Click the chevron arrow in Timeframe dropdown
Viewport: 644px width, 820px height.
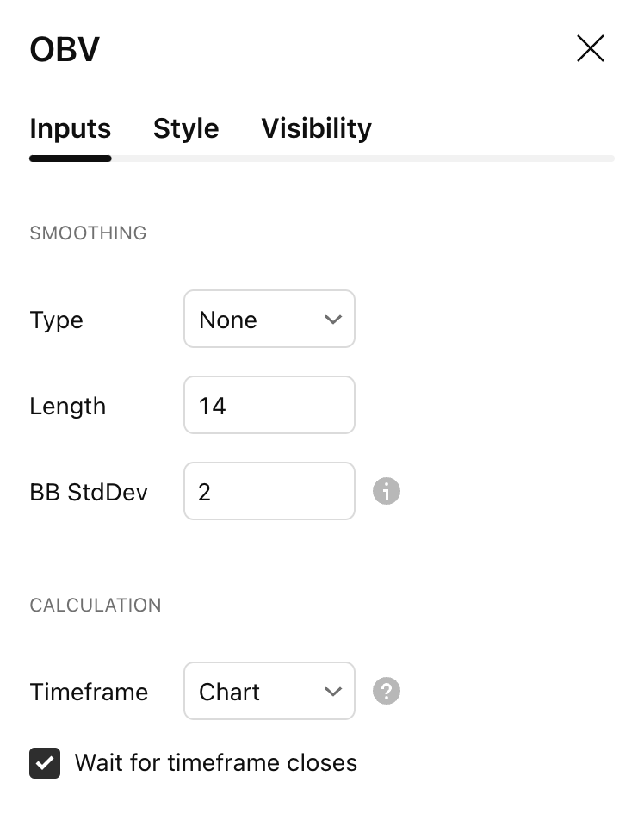point(333,692)
